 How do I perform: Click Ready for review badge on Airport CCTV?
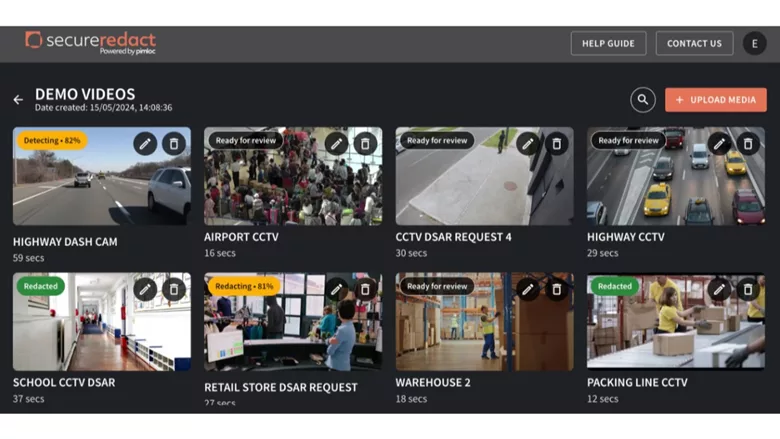(246, 141)
